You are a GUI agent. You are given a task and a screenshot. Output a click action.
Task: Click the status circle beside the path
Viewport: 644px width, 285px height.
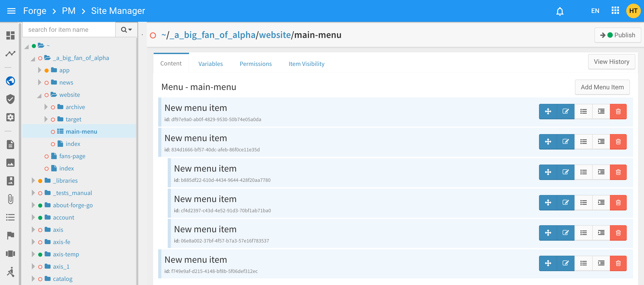pos(153,35)
